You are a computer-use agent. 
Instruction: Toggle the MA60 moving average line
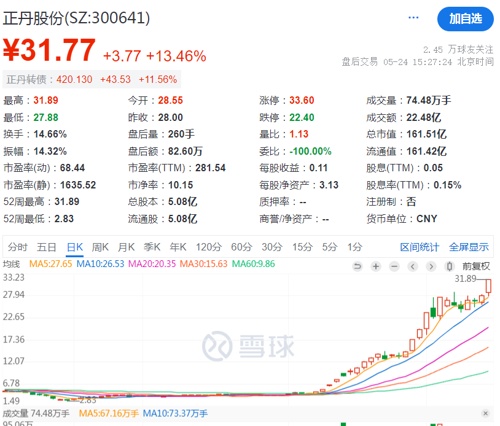point(253,264)
